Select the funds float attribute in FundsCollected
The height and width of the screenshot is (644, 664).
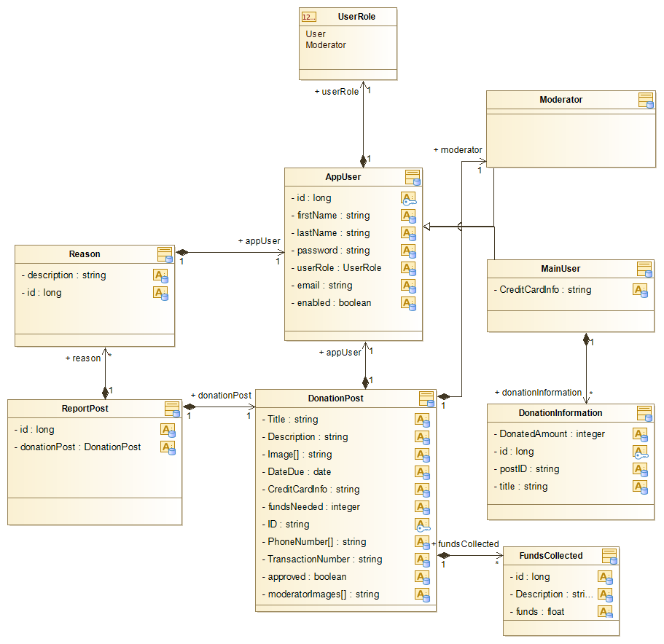pyautogui.click(x=539, y=612)
